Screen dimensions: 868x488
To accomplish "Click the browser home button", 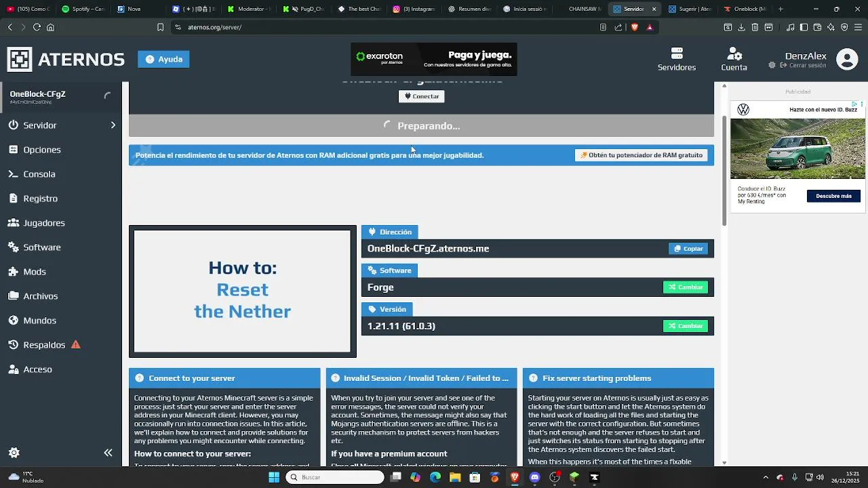I will point(50,27).
